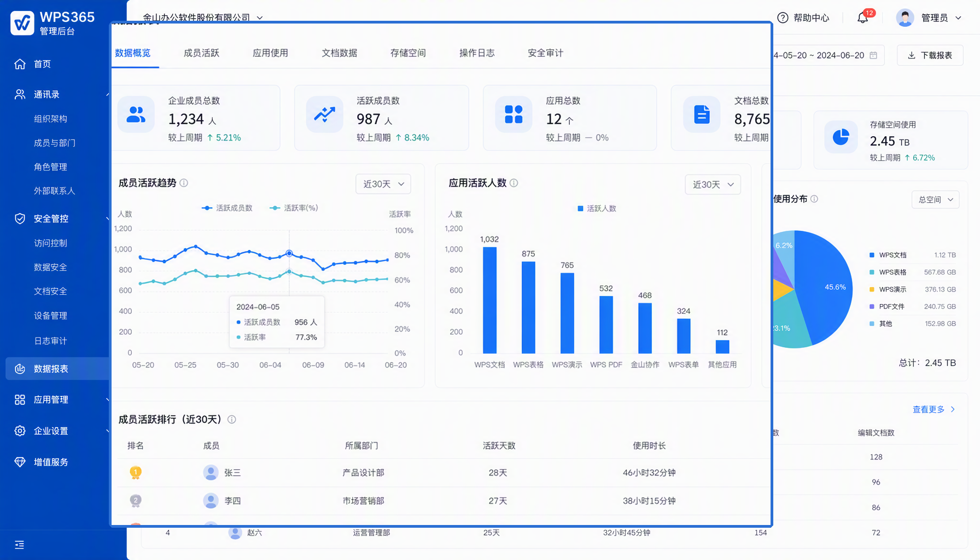Open 总空间 dropdown in storage distribution
980x560 pixels.
tap(936, 200)
